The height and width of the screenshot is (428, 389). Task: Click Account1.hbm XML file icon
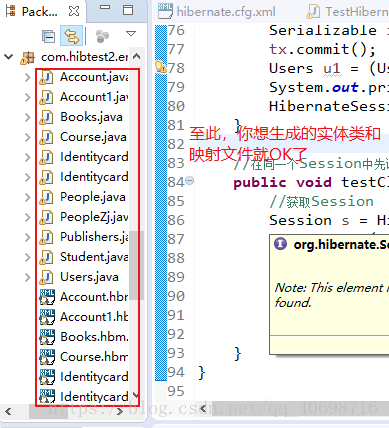(x=47, y=317)
